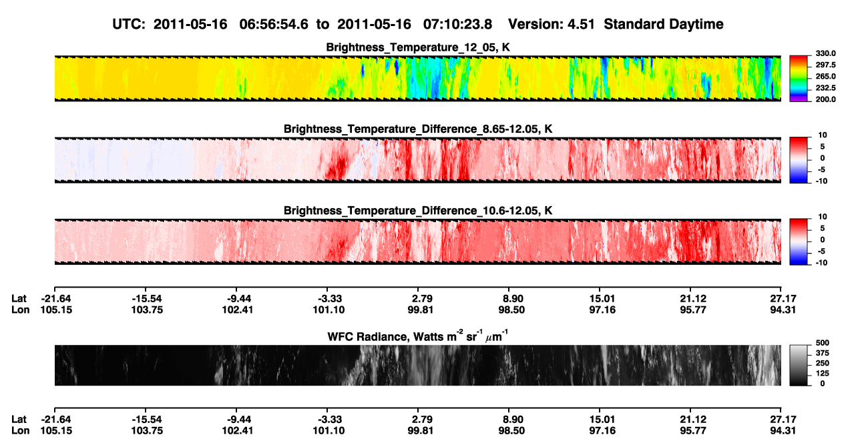This screenshot has width=868, height=445.
Task: Click the 'Lon' axis label below WFC Radiance
Action: tap(20, 430)
